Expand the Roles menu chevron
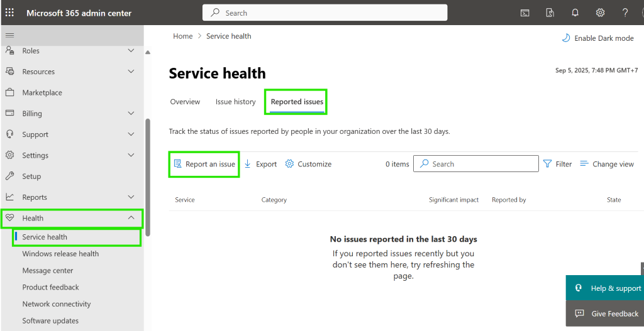 (131, 50)
